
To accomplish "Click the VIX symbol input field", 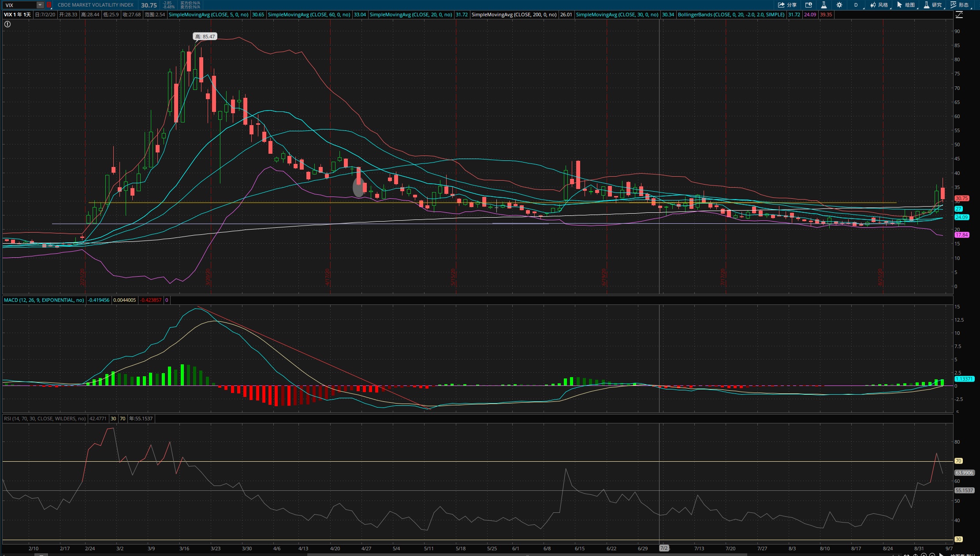I will click(x=20, y=5).
